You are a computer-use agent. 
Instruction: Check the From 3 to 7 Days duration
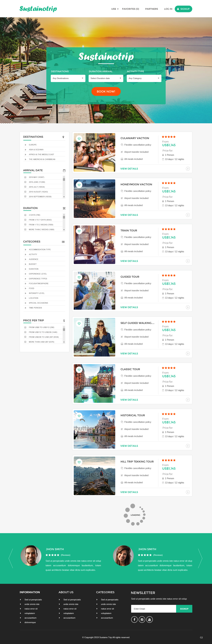[x=25, y=220]
